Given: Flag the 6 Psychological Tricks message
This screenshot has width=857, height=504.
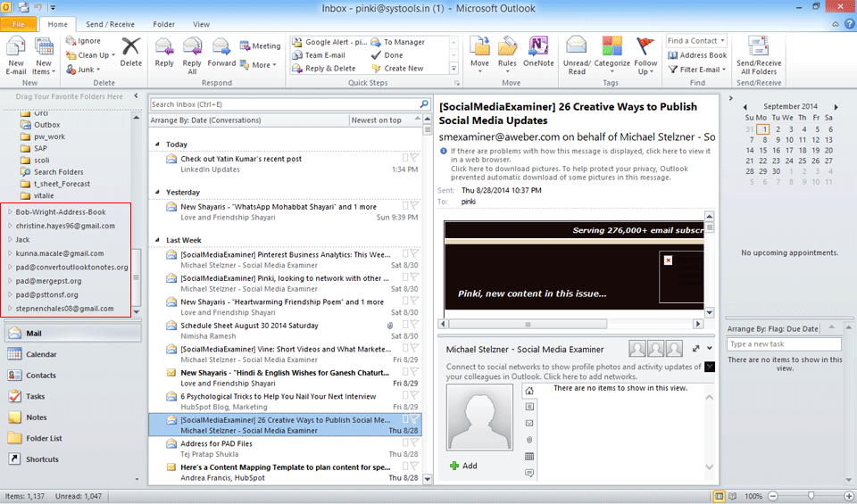Looking at the screenshot, I should point(415,396).
